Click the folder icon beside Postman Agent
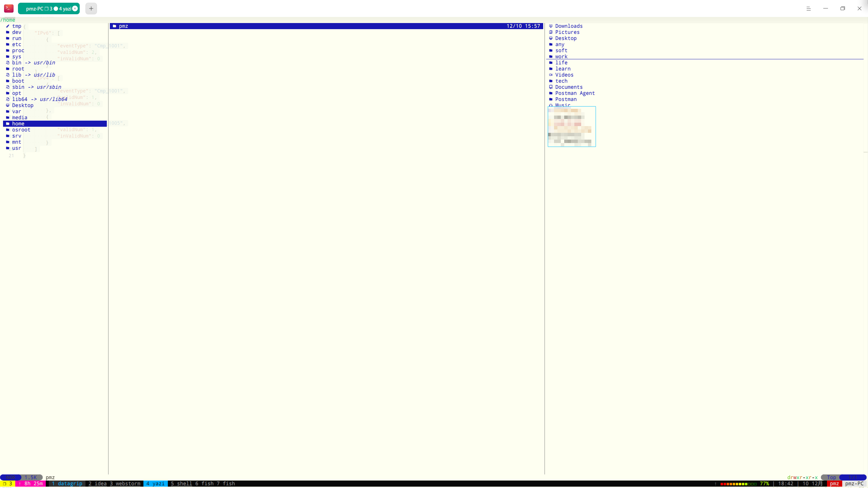This screenshot has height=488, width=868. tap(551, 93)
